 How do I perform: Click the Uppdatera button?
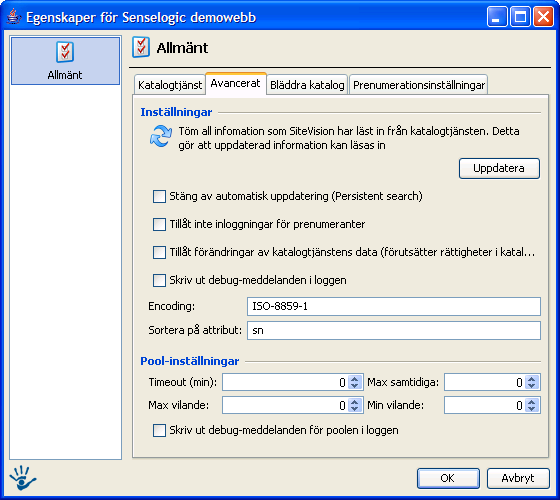point(499,168)
